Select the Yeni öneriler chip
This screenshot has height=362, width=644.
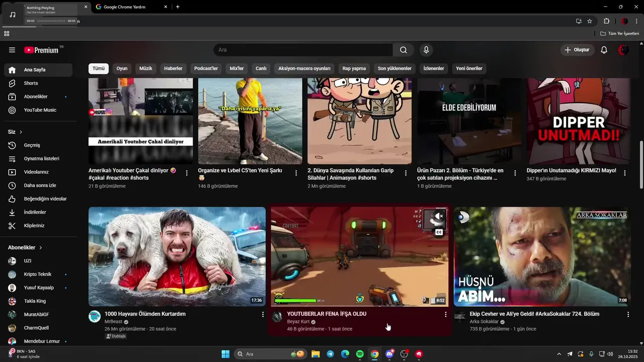469,68
